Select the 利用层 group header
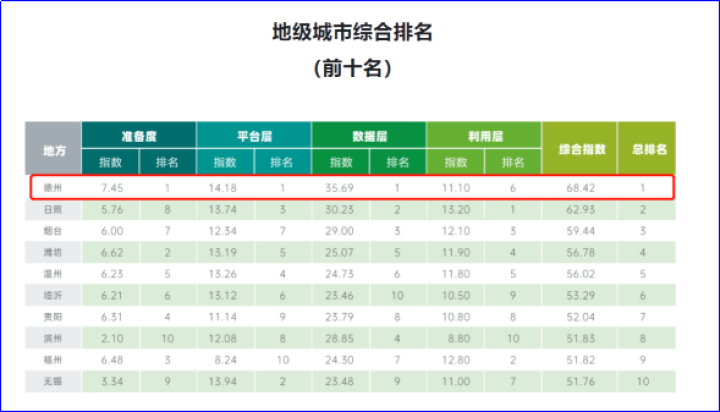The image size is (720, 412). pyautogui.click(x=484, y=135)
